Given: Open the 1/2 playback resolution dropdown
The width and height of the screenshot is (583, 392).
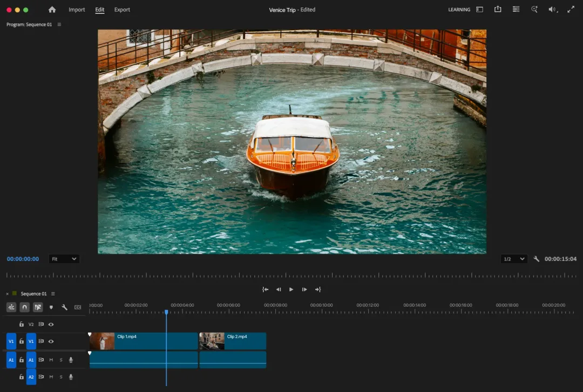Looking at the screenshot, I should (514, 259).
